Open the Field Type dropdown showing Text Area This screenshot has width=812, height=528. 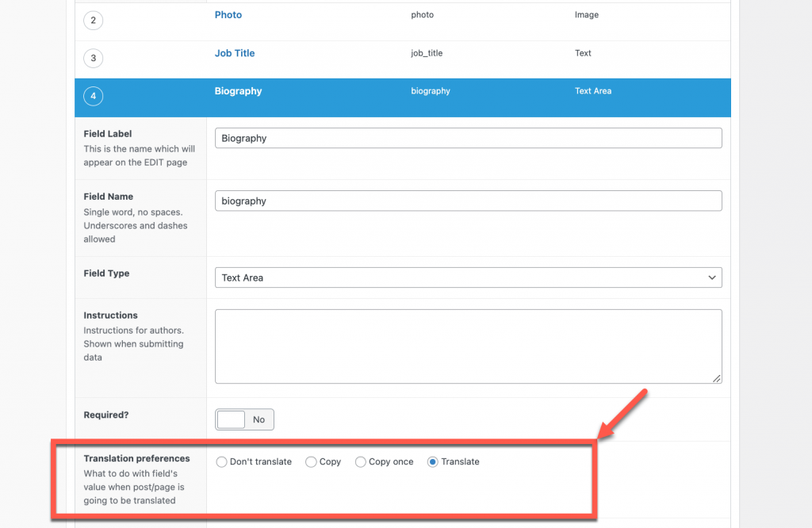pos(468,277)
